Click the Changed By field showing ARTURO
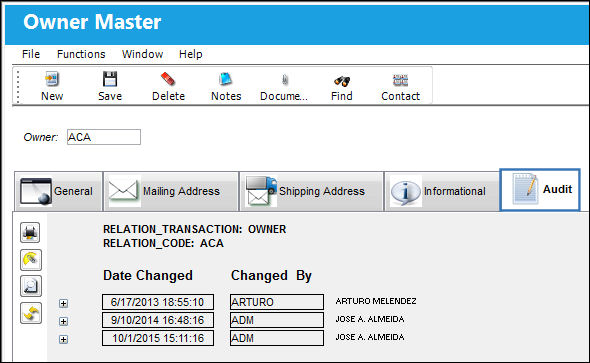This screenshot has height=363, width=590. pyautogui.click(x=277, y=302)
